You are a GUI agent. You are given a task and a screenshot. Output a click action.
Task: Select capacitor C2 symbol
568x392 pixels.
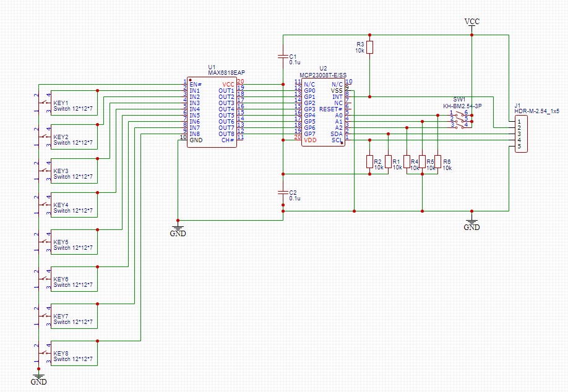coord(283,192)
